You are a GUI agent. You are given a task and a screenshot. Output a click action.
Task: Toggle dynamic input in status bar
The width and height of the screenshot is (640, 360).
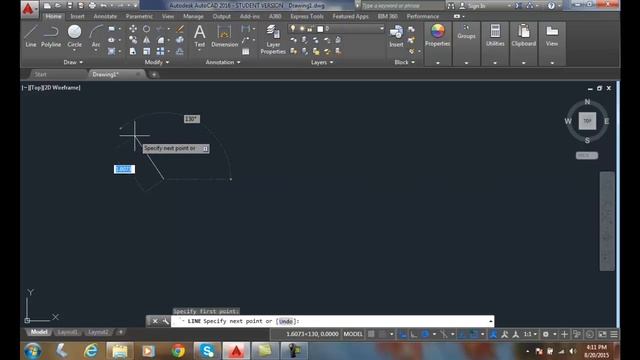[402, 334]
